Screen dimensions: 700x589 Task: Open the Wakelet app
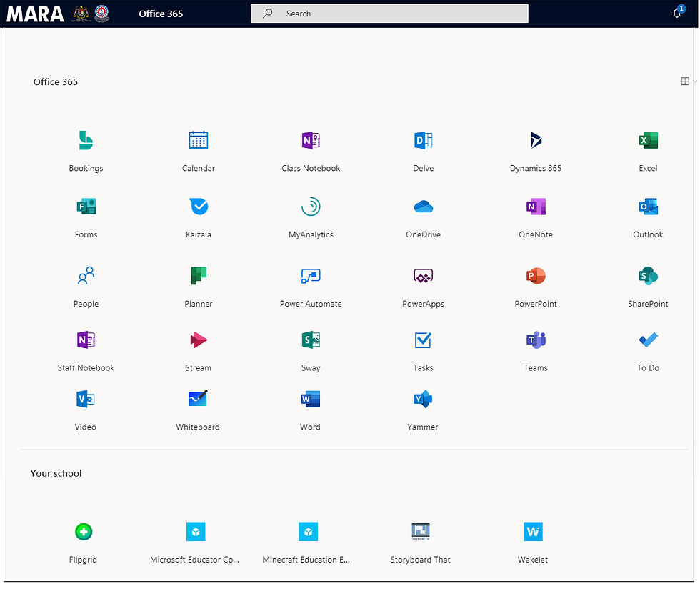click(x=533, y=543)
